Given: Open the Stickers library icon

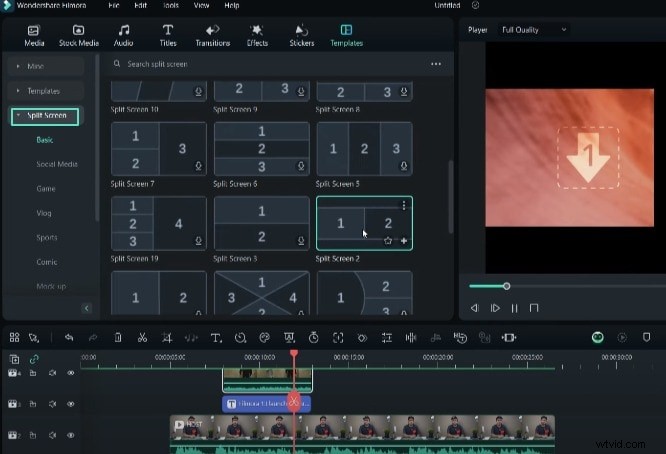Looking at the screenshot, I should tap(301, 36).
